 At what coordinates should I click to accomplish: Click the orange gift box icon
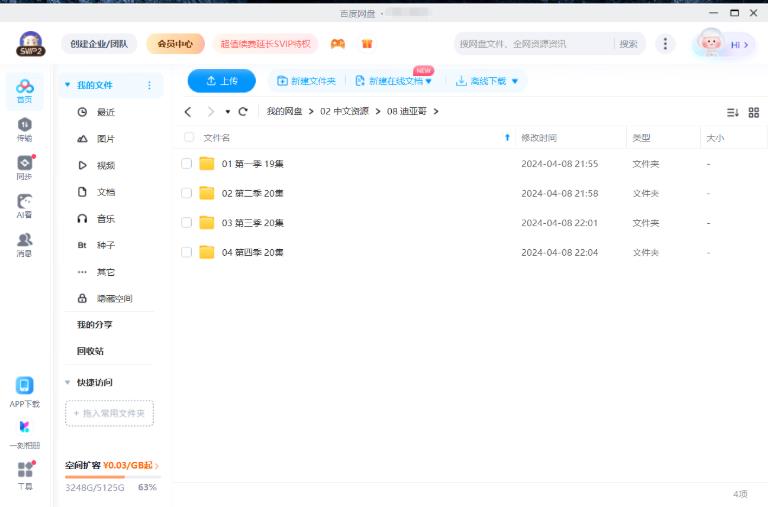click(x=367, y=44)
